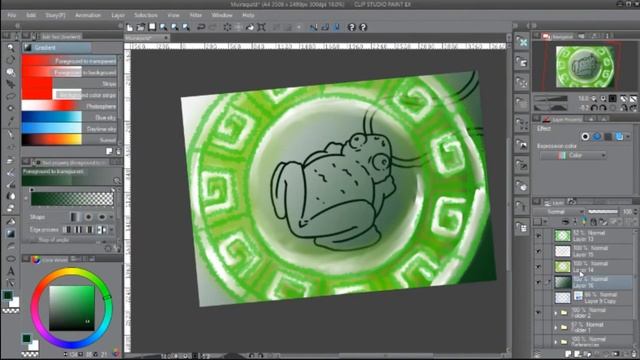The width and height of the screenshot is (640, 360).
Task: Click Navigator zoom in magnifier icon
Action: [x=603, y=99]
